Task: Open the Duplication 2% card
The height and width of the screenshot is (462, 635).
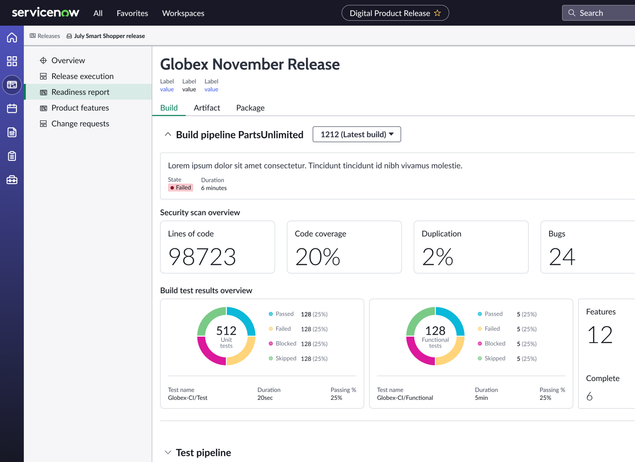Action: [471, 247]
